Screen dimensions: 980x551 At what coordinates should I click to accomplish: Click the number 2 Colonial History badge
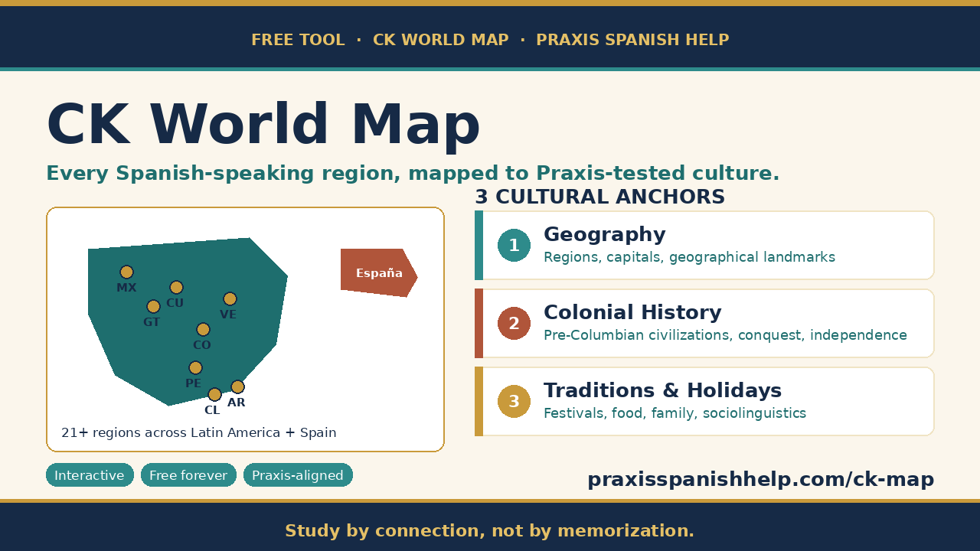514,323
